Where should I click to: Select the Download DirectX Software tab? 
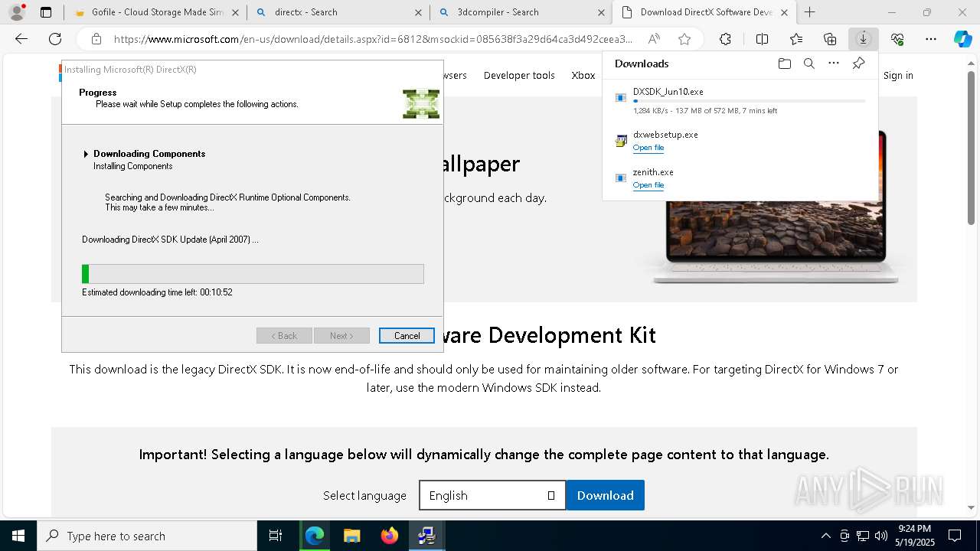tap(703, 12)
